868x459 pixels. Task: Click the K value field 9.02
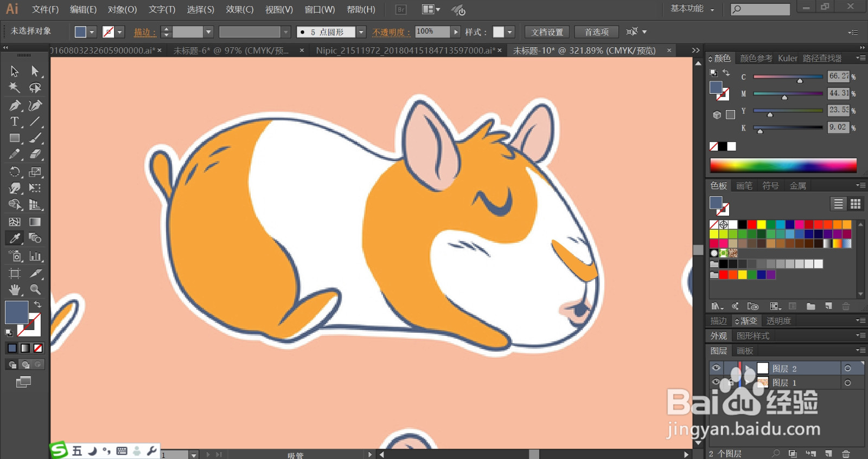click(x=838, y=127)
